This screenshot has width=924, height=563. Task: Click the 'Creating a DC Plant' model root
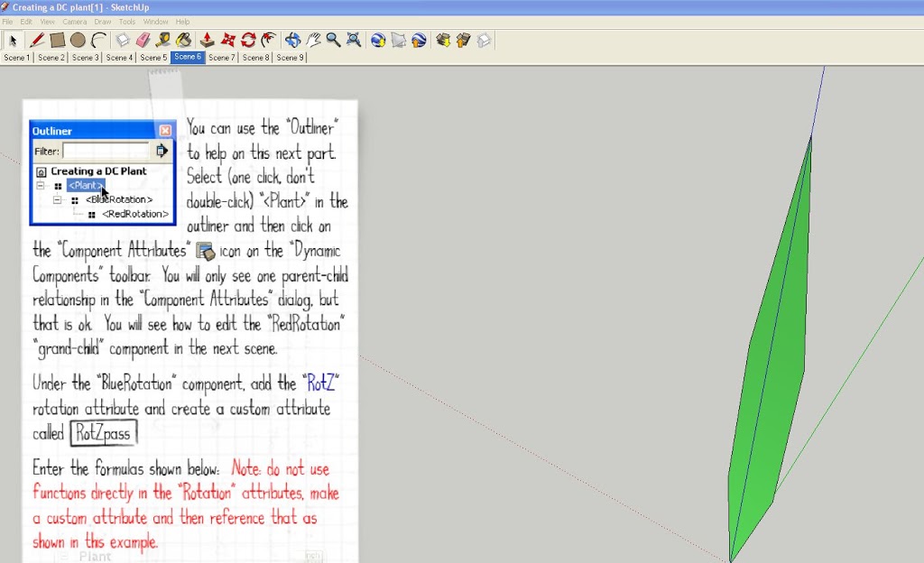98,171
